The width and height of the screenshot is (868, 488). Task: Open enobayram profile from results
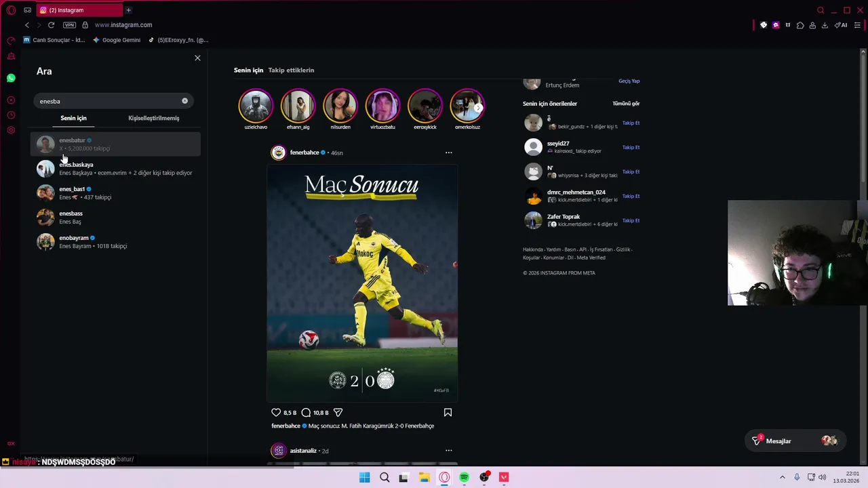[115, 242]
